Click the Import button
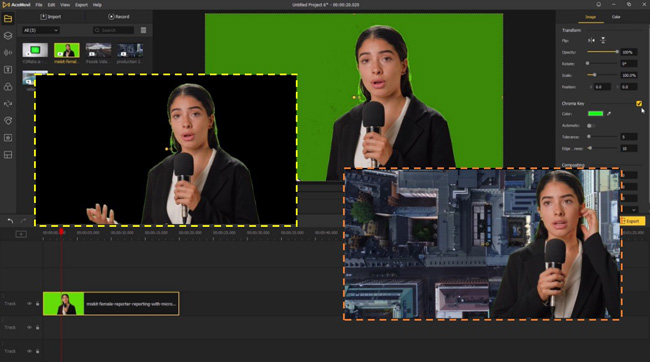 tap(51, 17)
